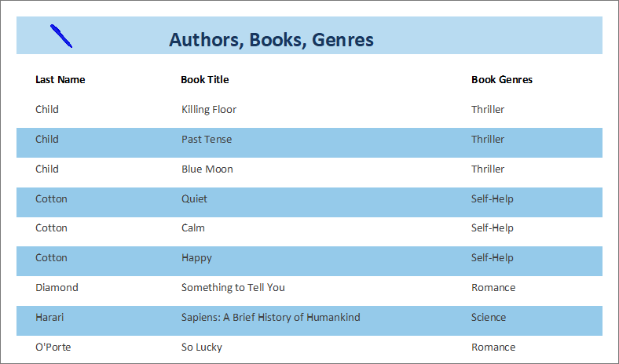The image size is (619, 364).
Task: Select the Harari last name cell
Action: 49,317
